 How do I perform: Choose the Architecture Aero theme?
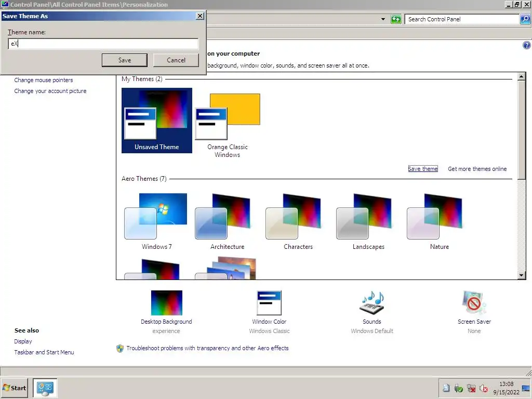227,222
